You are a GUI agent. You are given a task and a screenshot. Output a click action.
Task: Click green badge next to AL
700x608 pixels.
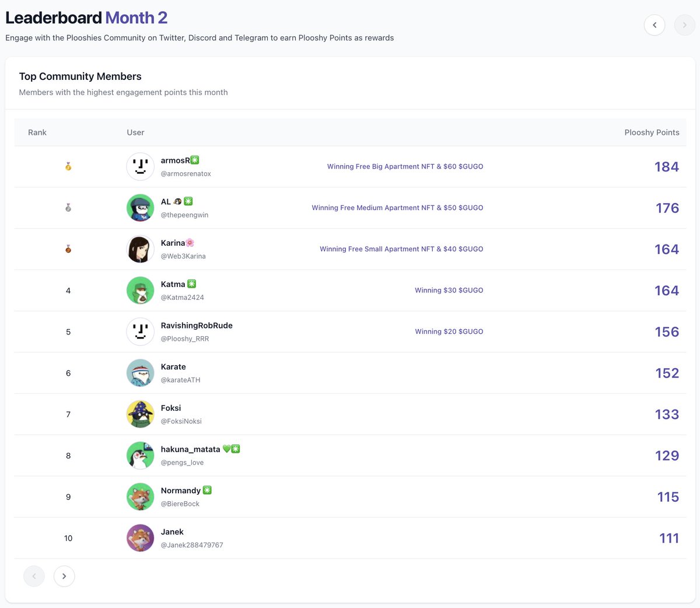[x=188, y=201]
